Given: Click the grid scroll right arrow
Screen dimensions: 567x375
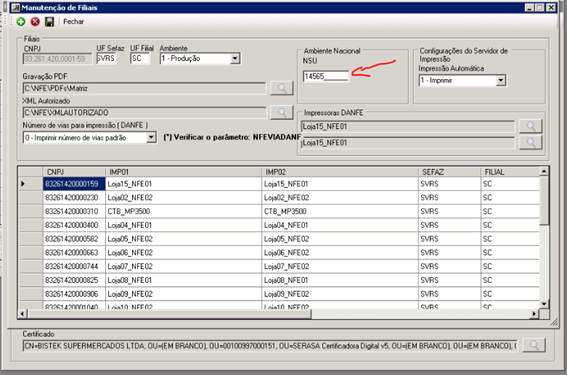Looking at the screenshot, I should (x=534, y=314).
